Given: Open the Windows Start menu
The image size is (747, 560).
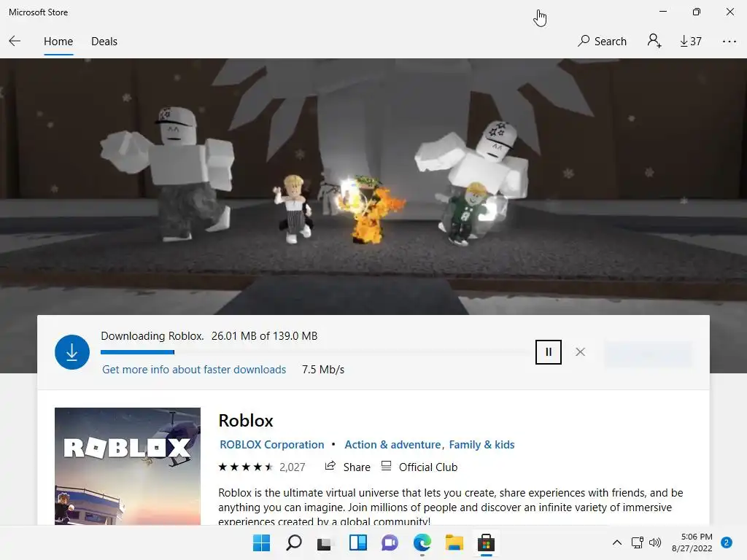Looking at the screenshot, I should tap(261, 542).
